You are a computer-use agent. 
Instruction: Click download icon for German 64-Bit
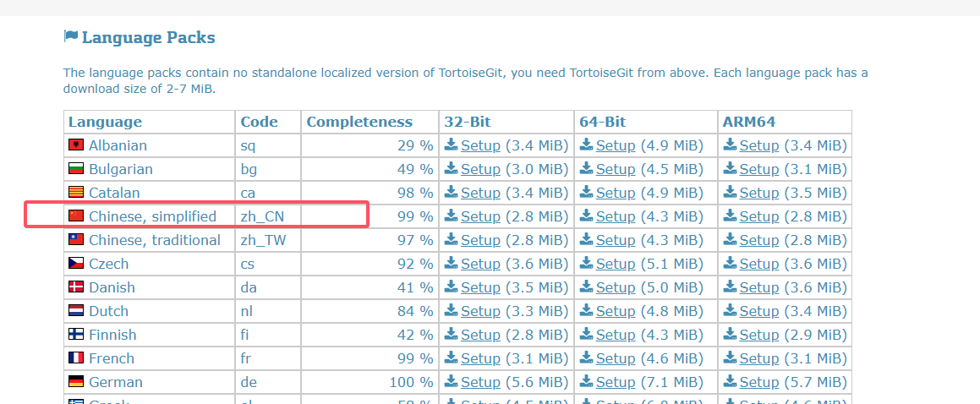(x=586, y=381)
